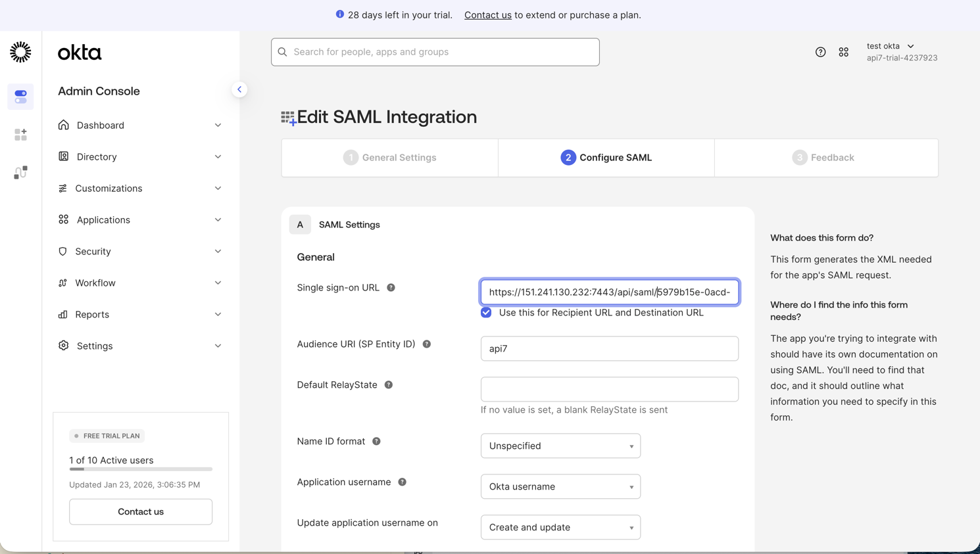Viewport: 980px width, 554px height.
Task: Open the help question mark icon
Action: pos(820,52)
